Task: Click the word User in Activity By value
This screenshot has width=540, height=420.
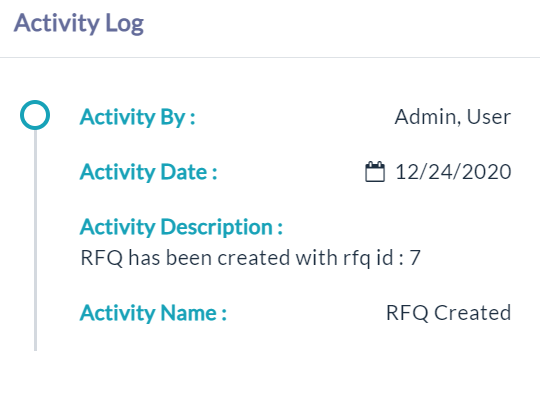Action: pyautogui.click(x=489, y=117)
